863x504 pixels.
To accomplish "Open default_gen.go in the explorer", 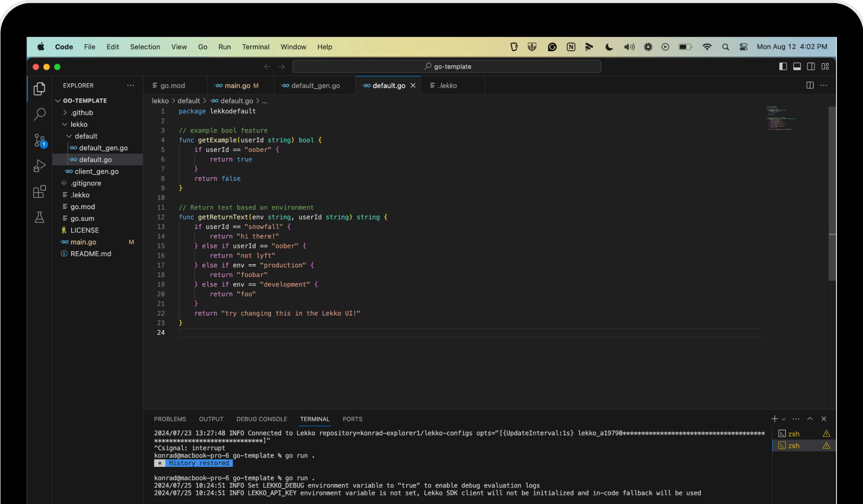I will 98,148.
